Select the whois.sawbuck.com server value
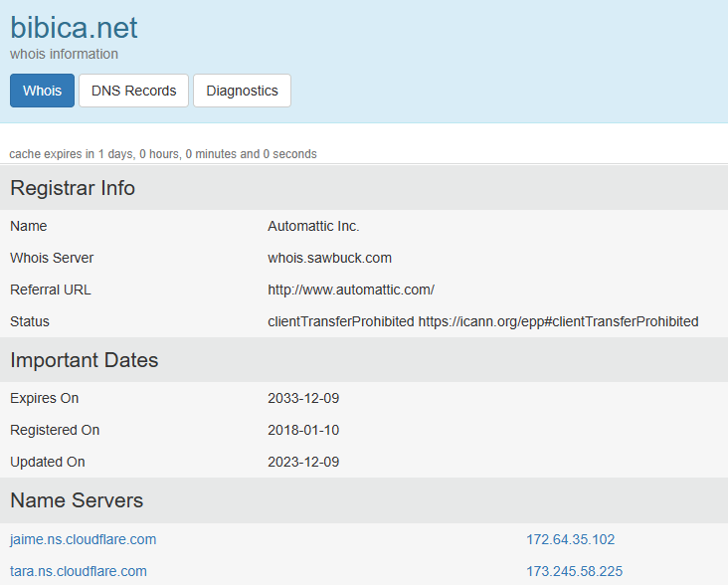The width and height of the screenshot is (728, 585). (329, 258)
